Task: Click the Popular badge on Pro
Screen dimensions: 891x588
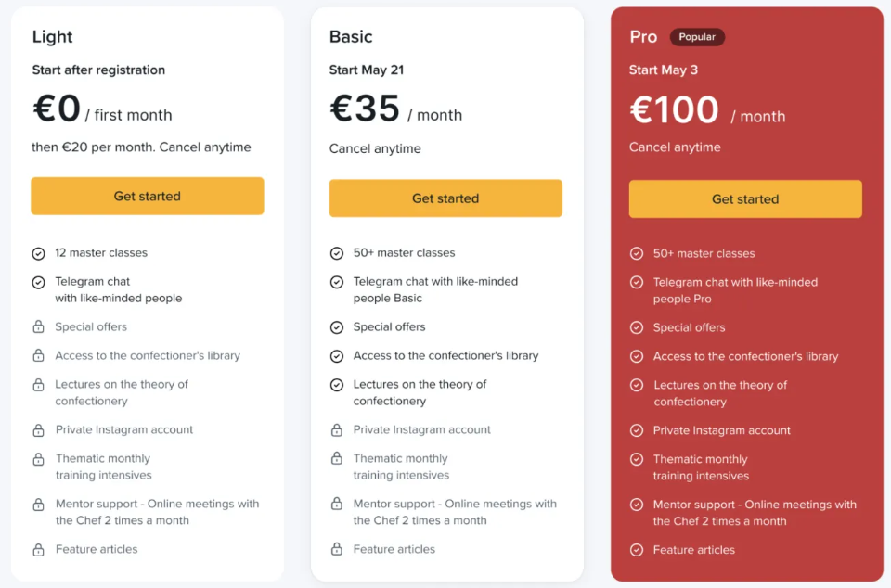Action: tap(697, 37)
